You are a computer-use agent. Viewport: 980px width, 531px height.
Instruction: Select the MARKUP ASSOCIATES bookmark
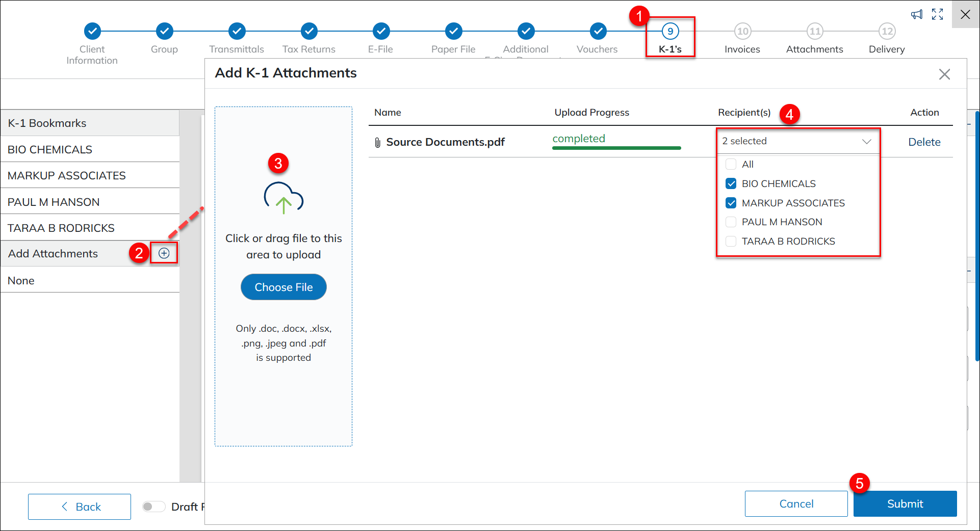(66, 176)
